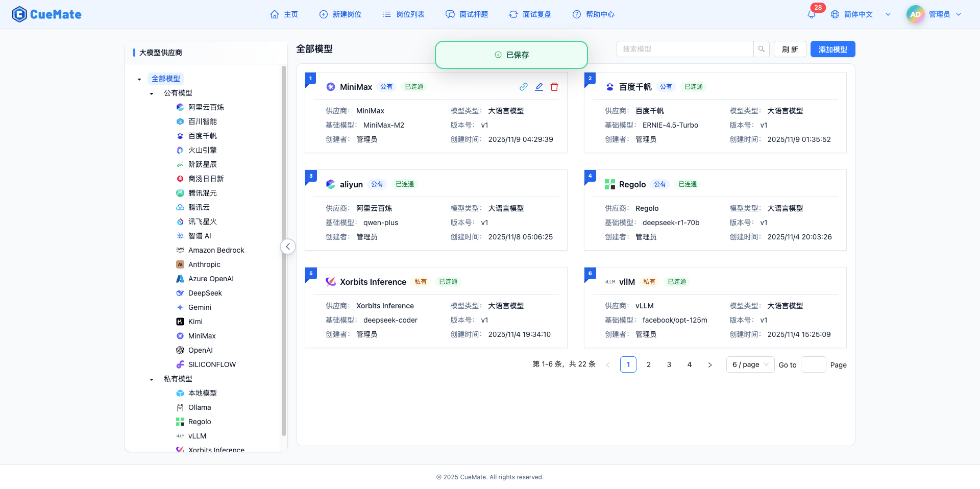Select Ollama under private models
The image size is (980, 489).
tap(199, 407)
